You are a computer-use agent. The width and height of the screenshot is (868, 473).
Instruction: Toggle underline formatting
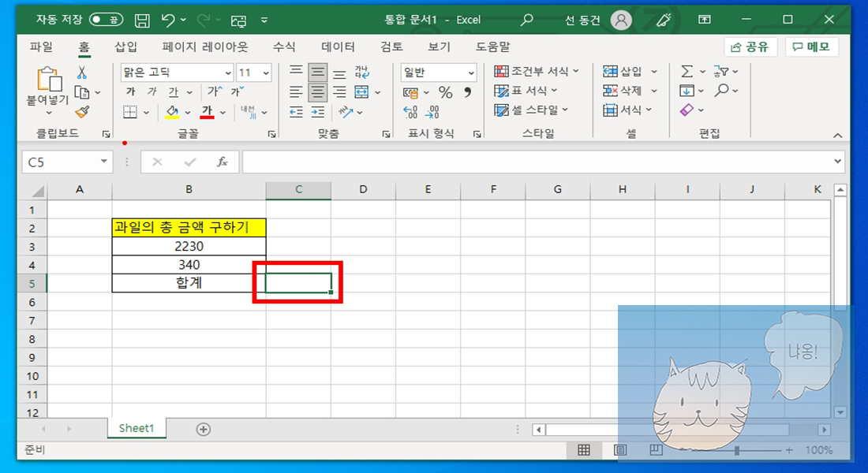174,91
